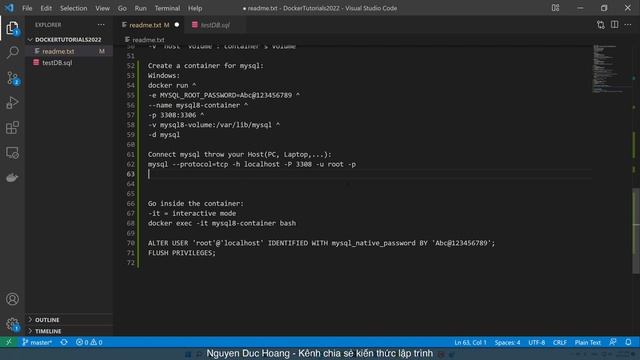Click line 'FLUSH PRIVILEGES;'
640x360 pixels.
pyautogui.click(x=182, y=253)
